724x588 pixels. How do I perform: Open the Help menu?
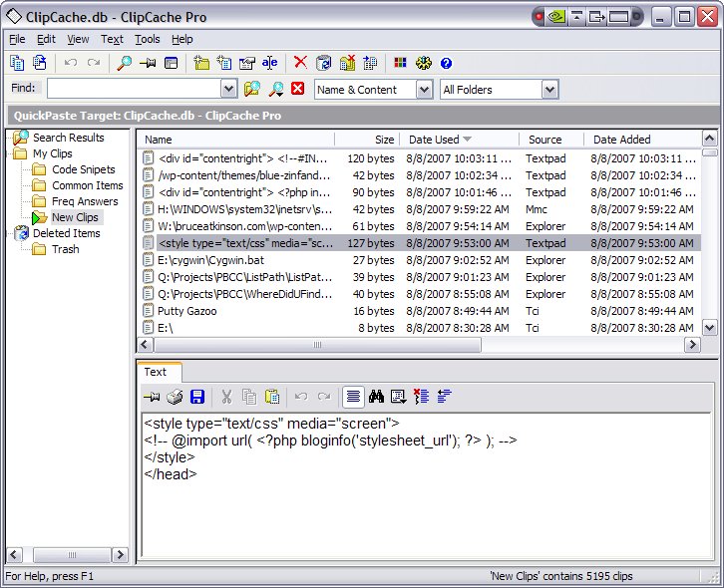181,39
